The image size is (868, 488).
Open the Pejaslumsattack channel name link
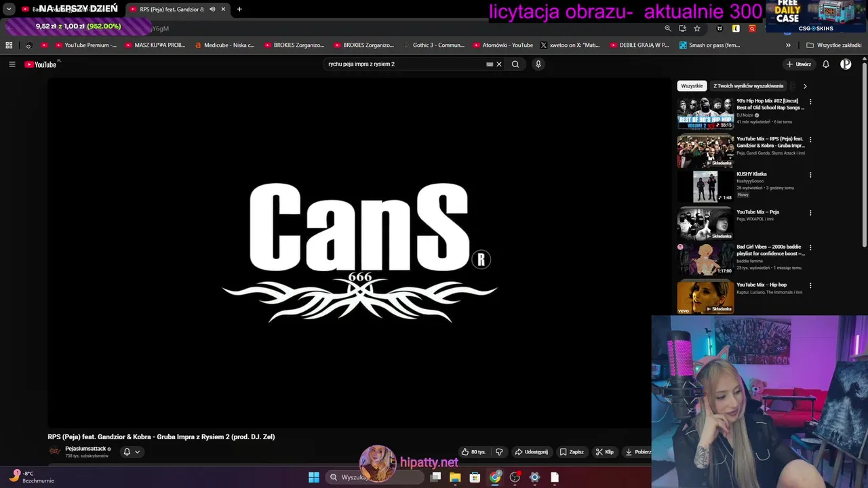pos(85,449)
